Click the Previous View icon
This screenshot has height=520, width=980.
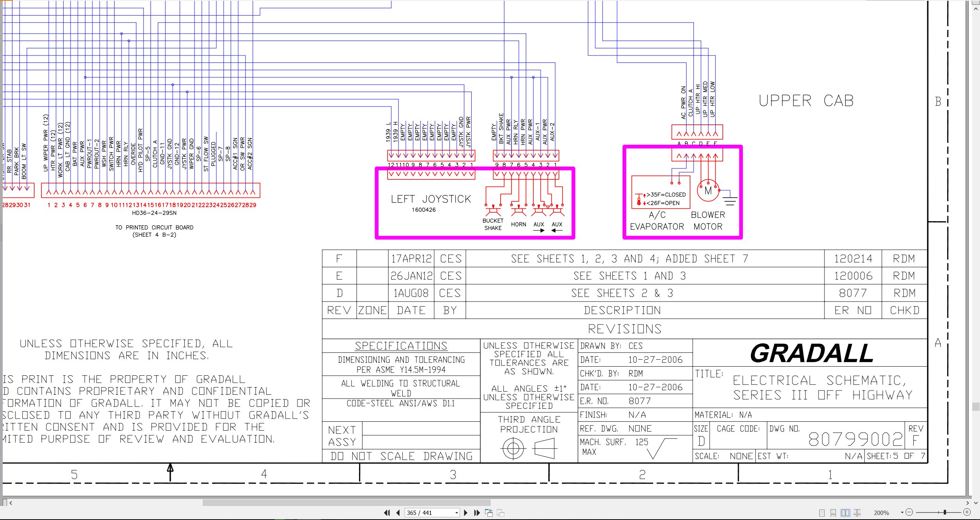(489, 513)
